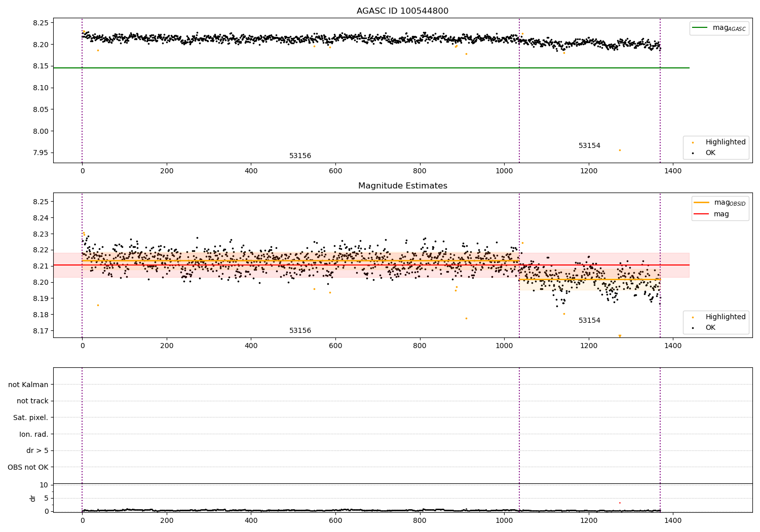This screenshot has width=760, height=532.
Task: Click 'Highlighted' legend entry in the top plot
Action: tap(719, 142)
